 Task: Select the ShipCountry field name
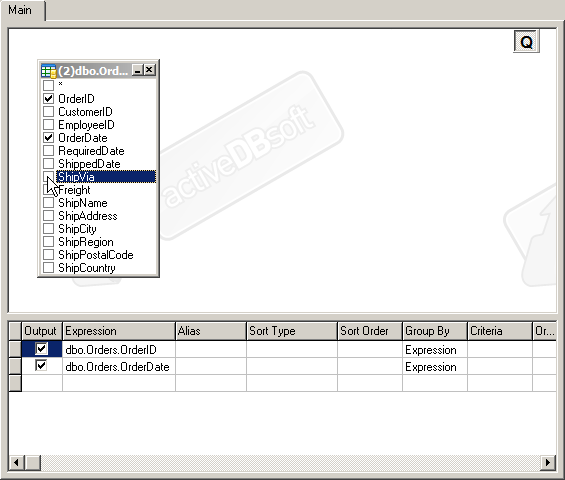[x=87, y=268]
